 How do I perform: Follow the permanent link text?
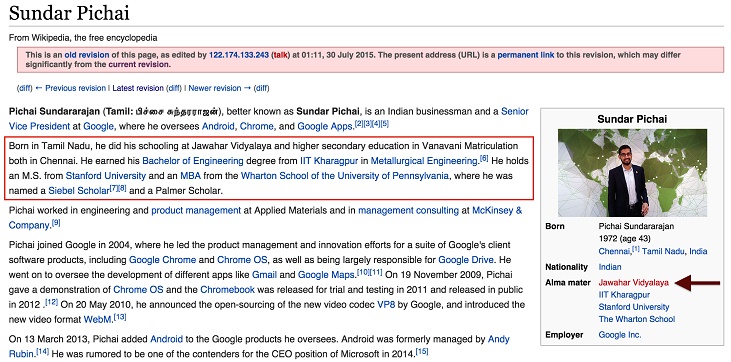point(526,55)
